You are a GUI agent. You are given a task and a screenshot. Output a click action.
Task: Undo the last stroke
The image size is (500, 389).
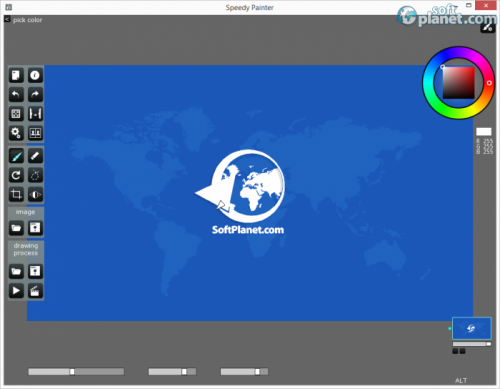pyautogui.click(x=16, y=95)
